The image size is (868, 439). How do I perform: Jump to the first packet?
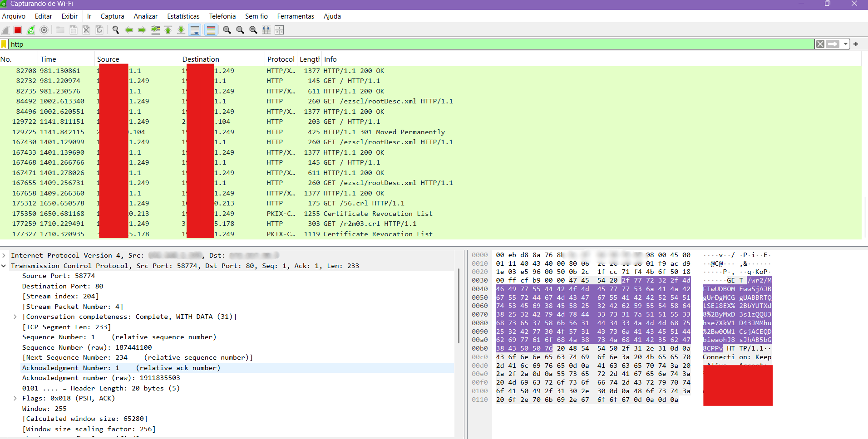168,30
